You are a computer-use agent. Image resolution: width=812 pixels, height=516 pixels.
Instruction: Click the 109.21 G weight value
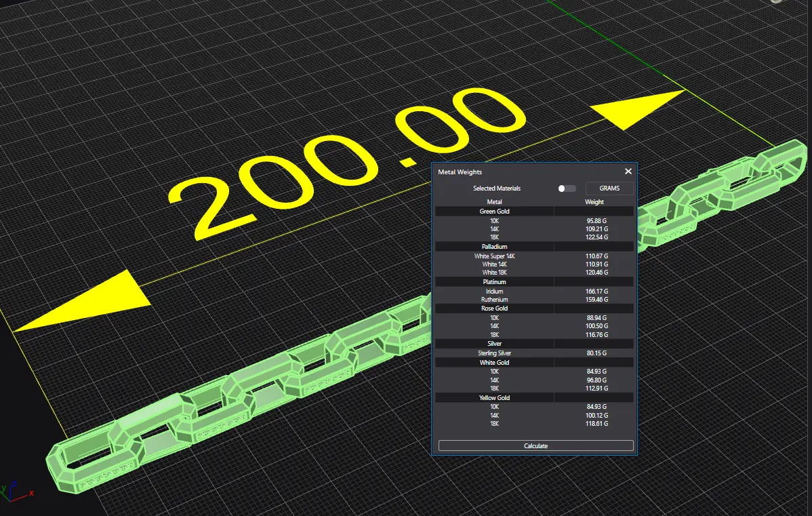coord(596,229)
